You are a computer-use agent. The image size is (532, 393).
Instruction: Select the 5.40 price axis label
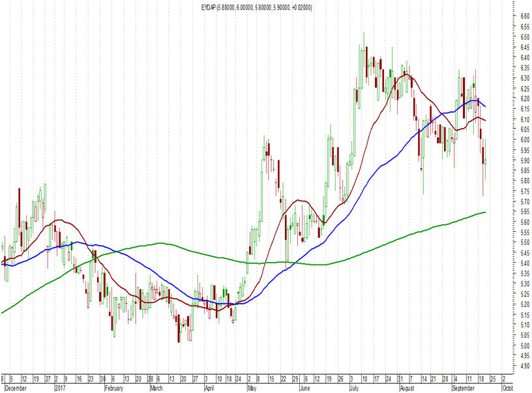pyautogui.click(x=525, y=263)
